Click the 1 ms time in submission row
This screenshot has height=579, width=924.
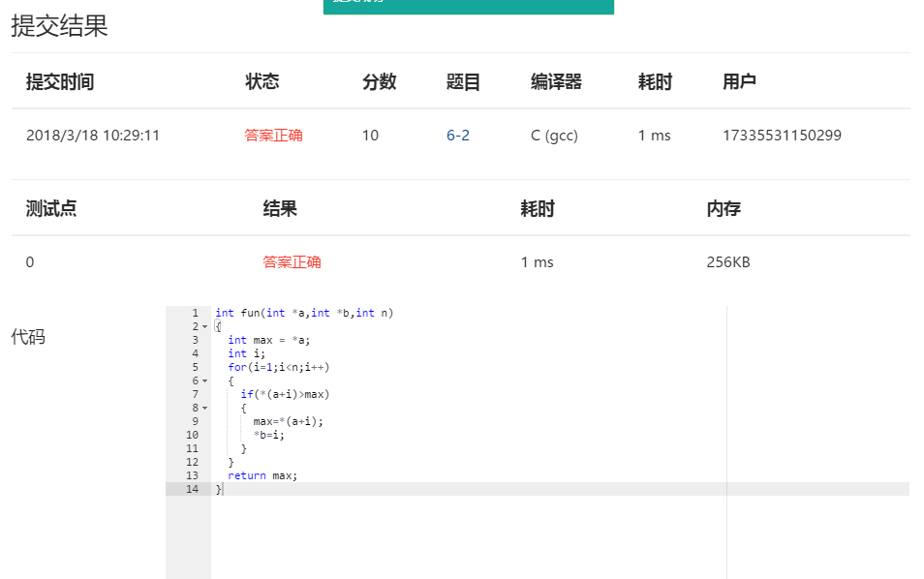[654, 136]
